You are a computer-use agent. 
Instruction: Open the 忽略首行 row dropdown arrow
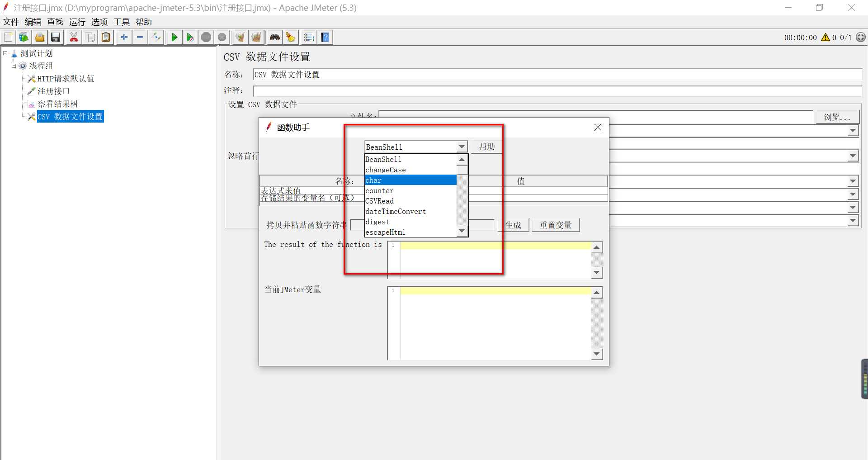pos(853,156)
